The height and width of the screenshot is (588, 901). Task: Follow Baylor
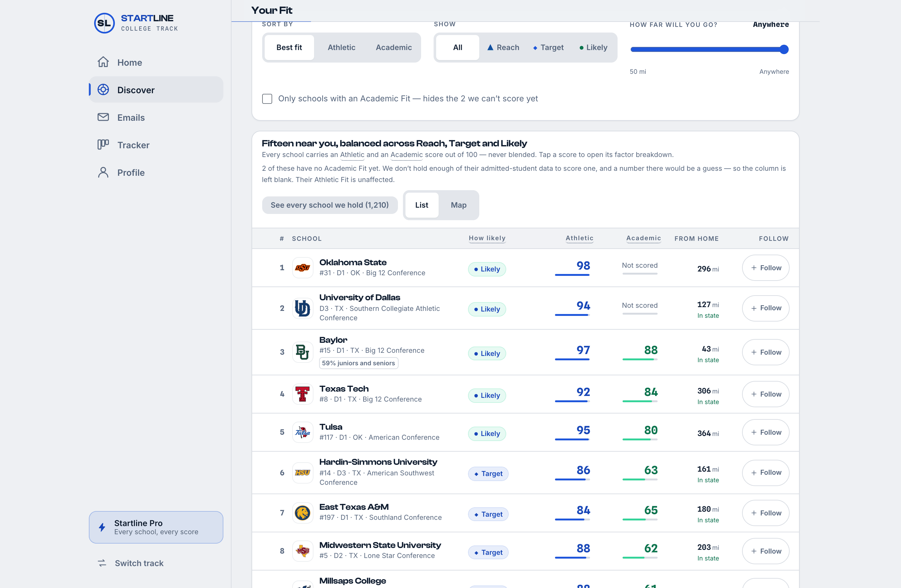(x=766, y=352)
